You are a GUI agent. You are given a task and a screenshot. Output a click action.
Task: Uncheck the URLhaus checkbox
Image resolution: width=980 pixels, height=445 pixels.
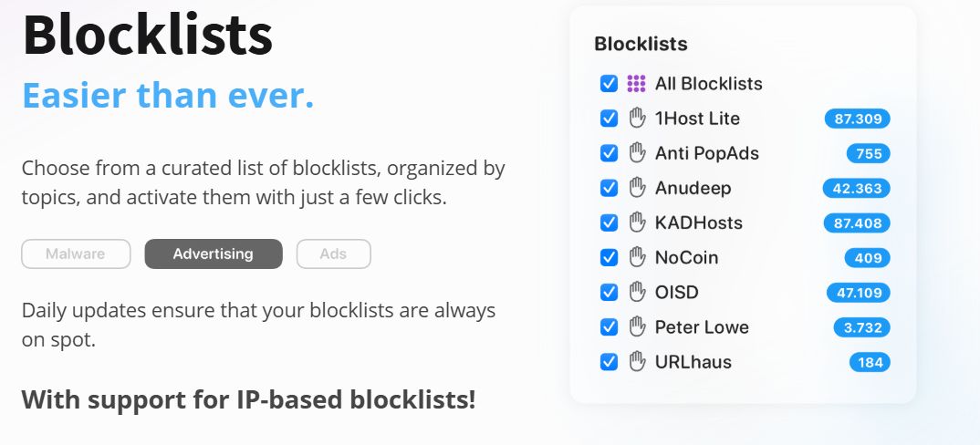click(x=609, y=362)
